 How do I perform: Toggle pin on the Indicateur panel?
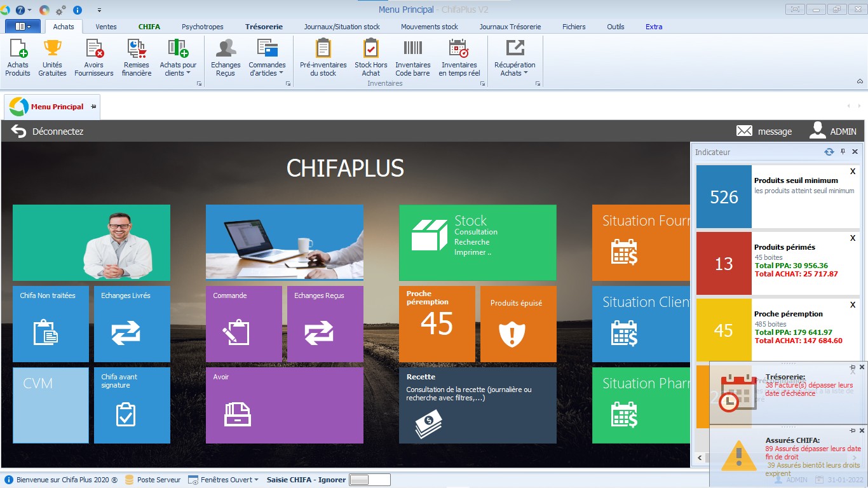(843, 152)
